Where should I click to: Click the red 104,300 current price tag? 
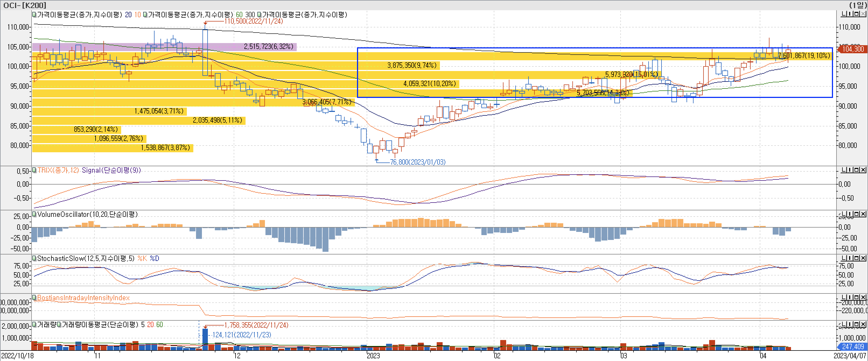(x=852, y=49)
